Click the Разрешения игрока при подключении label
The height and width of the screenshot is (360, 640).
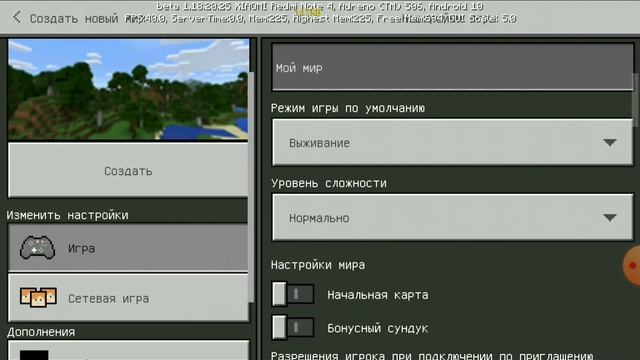pyautogui.click(x=432, y=355)
